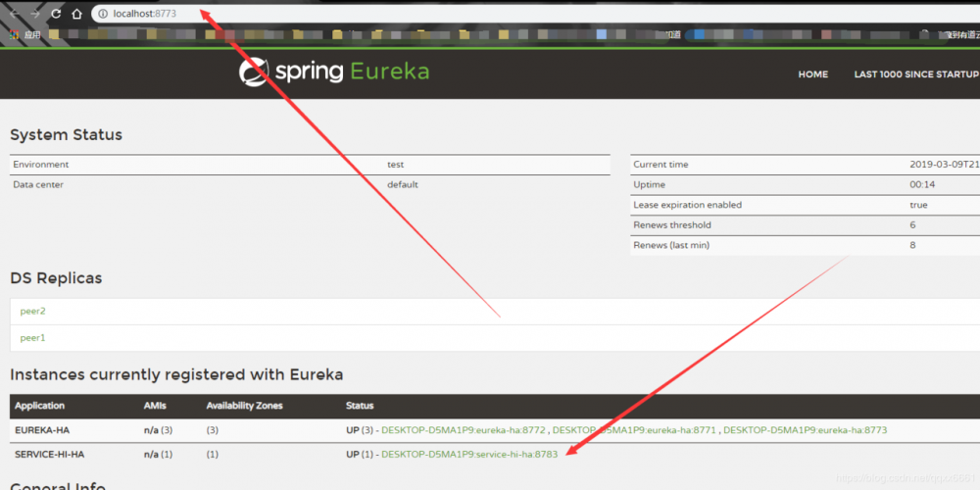Click the AMIs column header
The width and height of the screenshot is (980, 490).
click(155, 406)
